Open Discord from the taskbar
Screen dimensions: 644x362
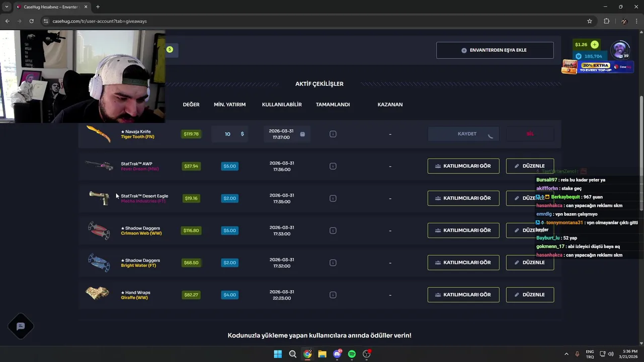pyautogui.click(x=337, y=354)
